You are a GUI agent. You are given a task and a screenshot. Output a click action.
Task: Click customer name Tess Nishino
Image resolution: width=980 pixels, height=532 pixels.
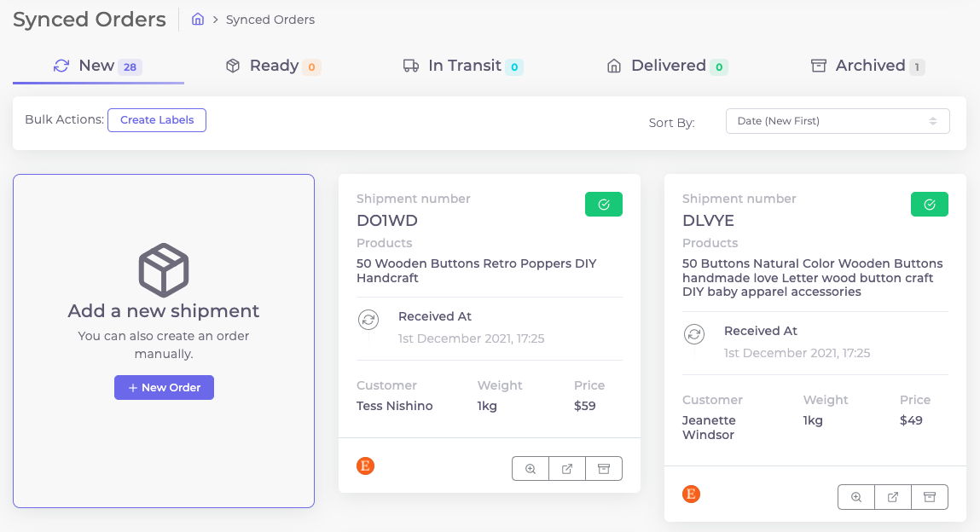coord(394,406)
